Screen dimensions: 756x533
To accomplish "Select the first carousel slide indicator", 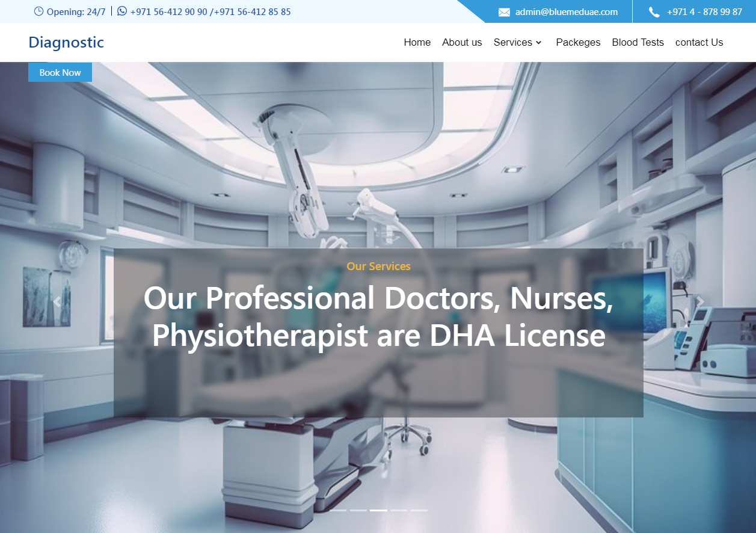I will coord(338,510).
